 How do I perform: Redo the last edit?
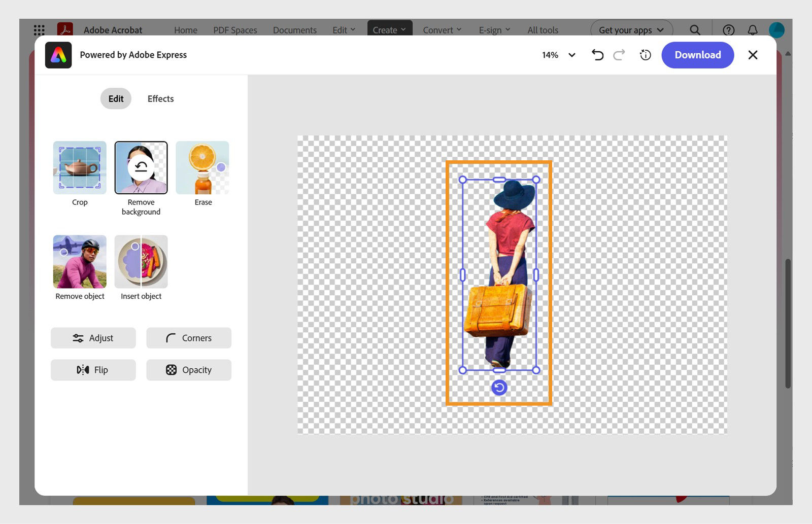tap(619, 55)
